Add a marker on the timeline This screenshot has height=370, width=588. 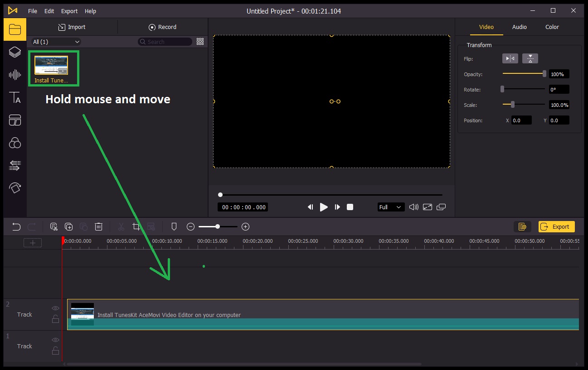point(174,226)
